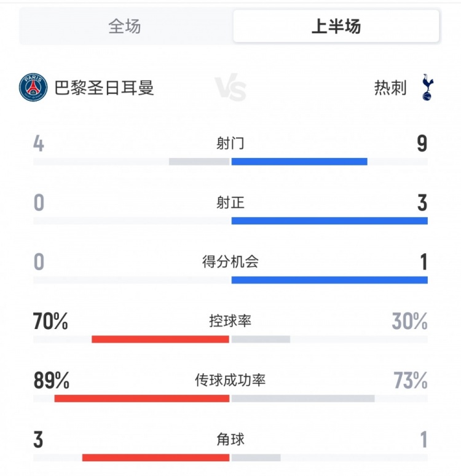461x476 pixels.
Task: Click the 70% possession value
Action: 50,321
